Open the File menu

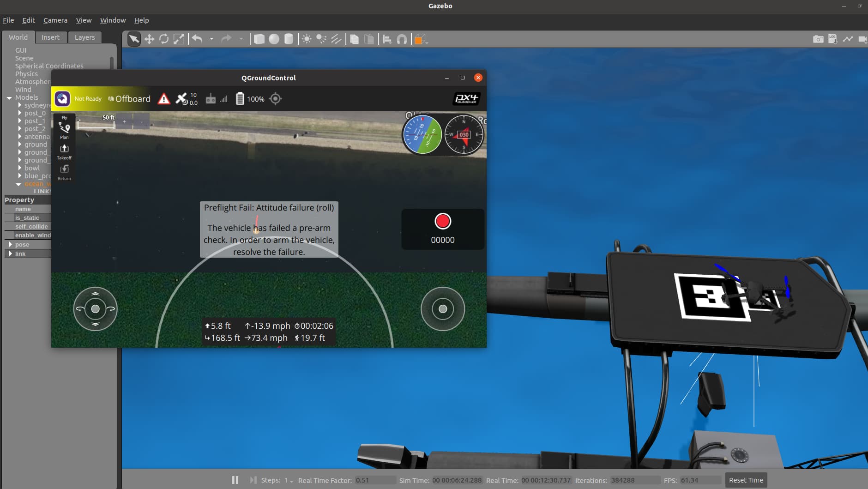(8, 20)
